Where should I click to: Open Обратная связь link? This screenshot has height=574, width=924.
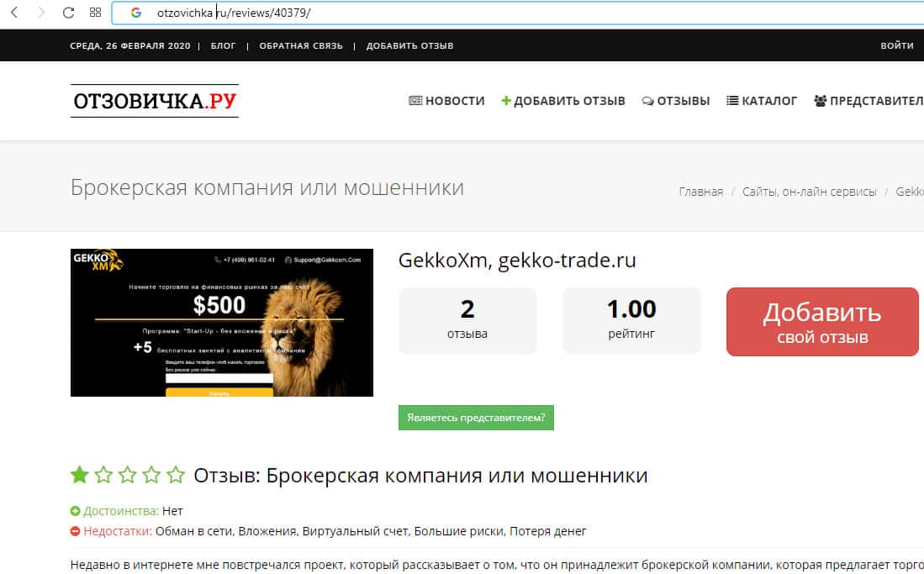point(301,45)
